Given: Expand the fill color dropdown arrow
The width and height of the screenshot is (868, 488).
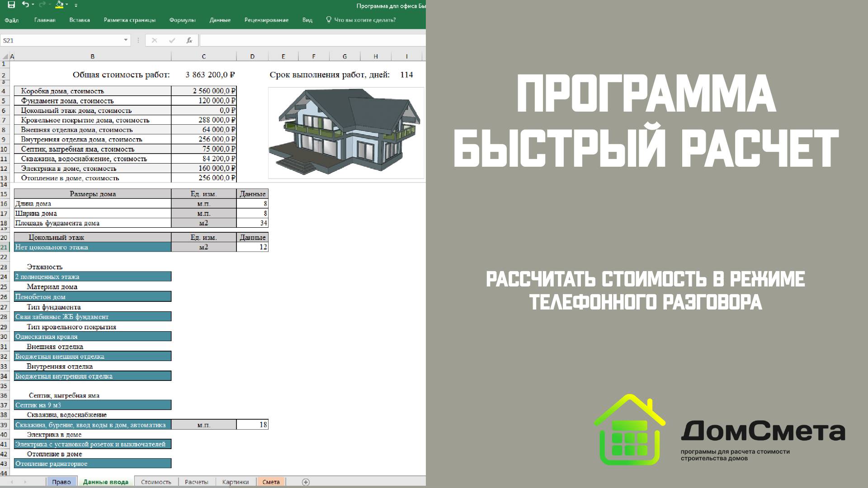Looking at the screenshot, I should tap(67, 5).
